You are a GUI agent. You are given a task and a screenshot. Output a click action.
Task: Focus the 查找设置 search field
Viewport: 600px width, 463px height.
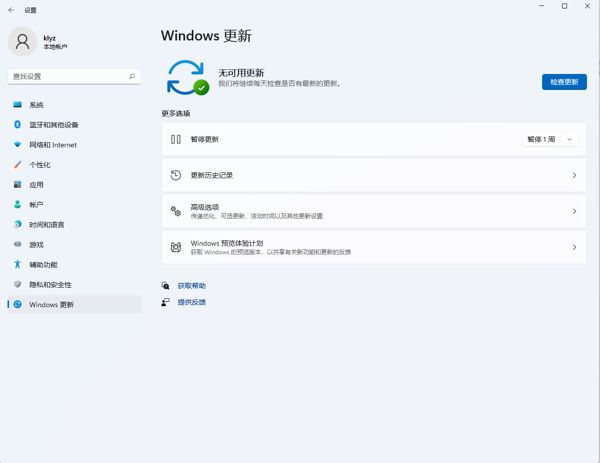click(x=74, y=77)
